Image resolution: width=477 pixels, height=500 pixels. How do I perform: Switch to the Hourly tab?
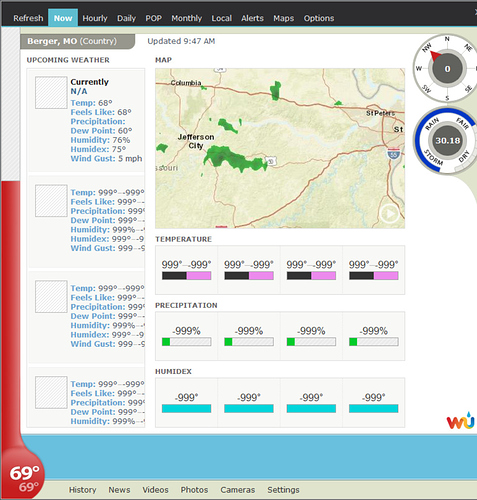coord(95,18)
